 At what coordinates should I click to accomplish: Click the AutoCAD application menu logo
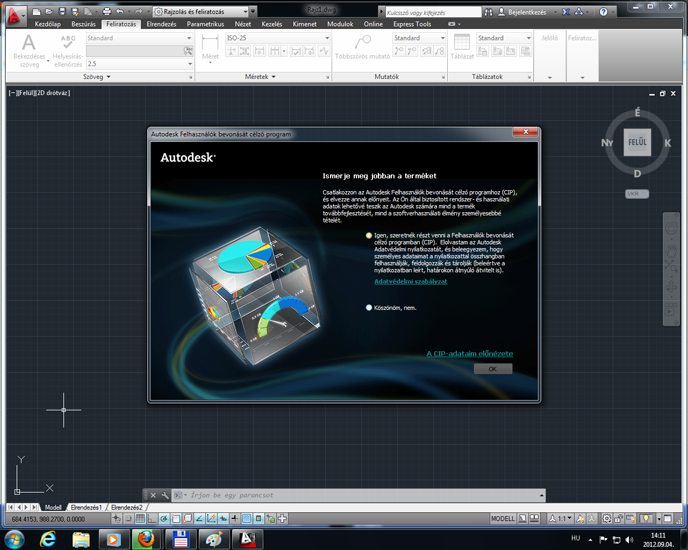pos(13,13)
